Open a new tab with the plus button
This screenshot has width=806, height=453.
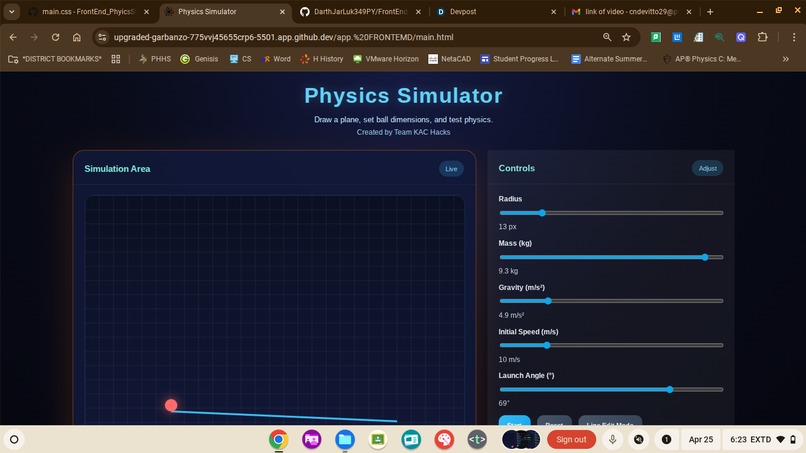pos(710,11)
